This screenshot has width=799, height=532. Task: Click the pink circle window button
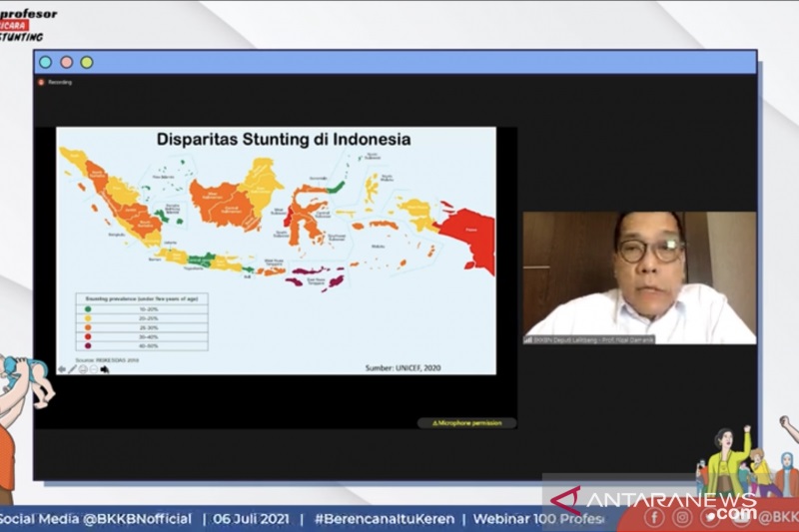(66, 62)
